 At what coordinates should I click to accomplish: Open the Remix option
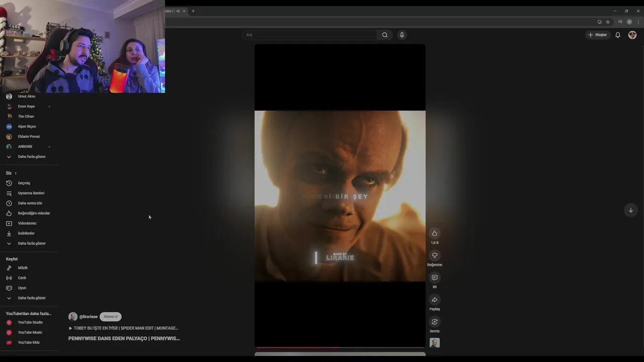click(x=435, y=322)
